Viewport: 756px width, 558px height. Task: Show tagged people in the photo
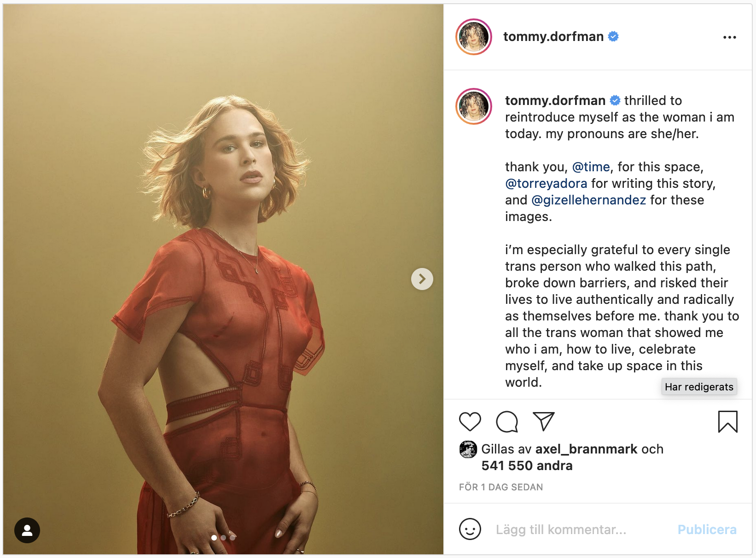27,530
